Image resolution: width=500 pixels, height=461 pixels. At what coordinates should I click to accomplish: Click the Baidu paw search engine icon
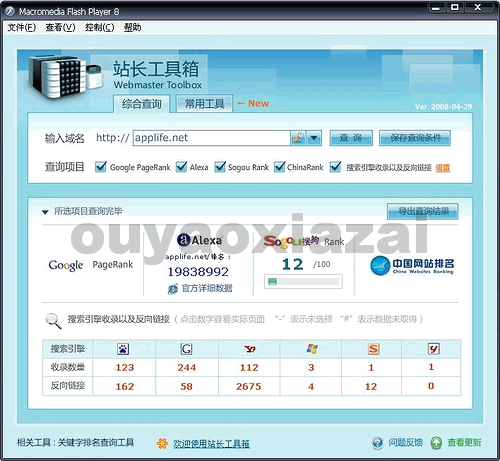click(123, 349)
